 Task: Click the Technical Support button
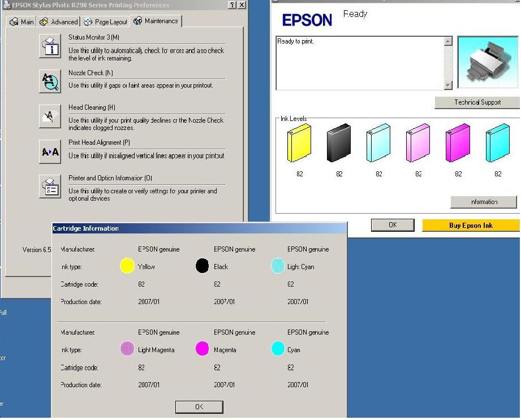pos(477,102)
